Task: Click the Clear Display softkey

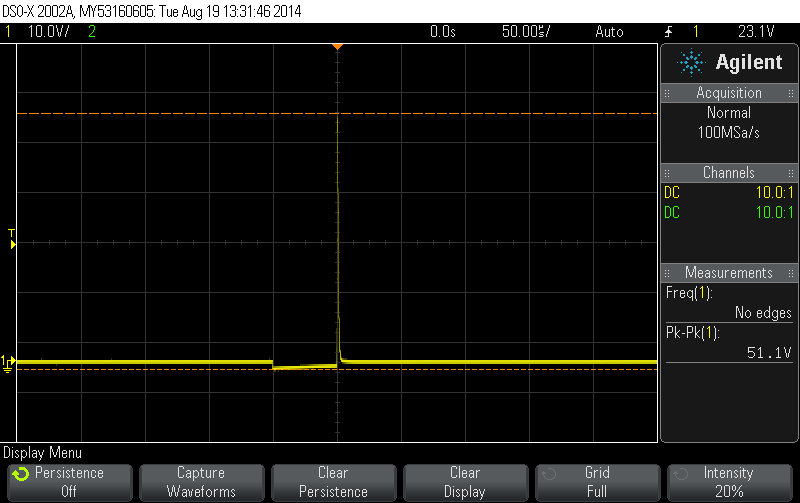Action: pos(465,483)
